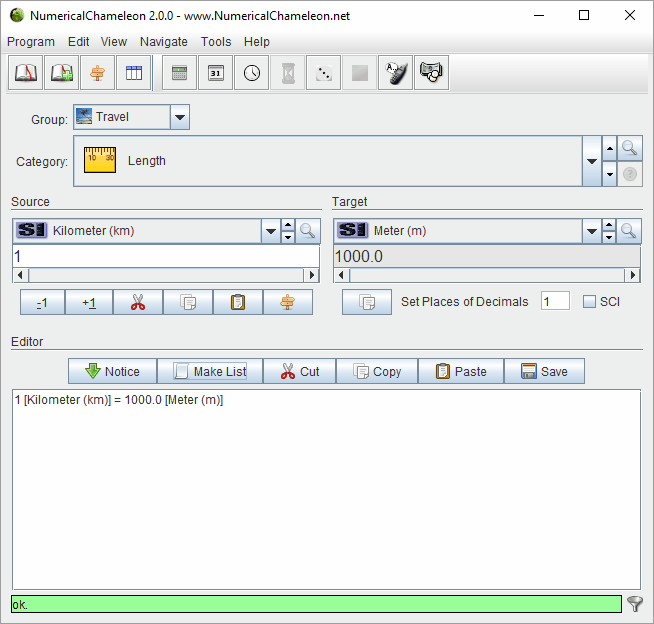The height and width of the screenshot is (624, 654).
Task: Click the Source unit search magnifier
Action: [308, 231]
